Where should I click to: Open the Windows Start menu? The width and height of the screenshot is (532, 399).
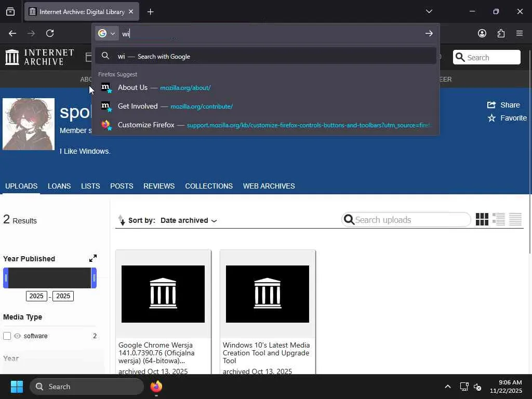[17, 387]
